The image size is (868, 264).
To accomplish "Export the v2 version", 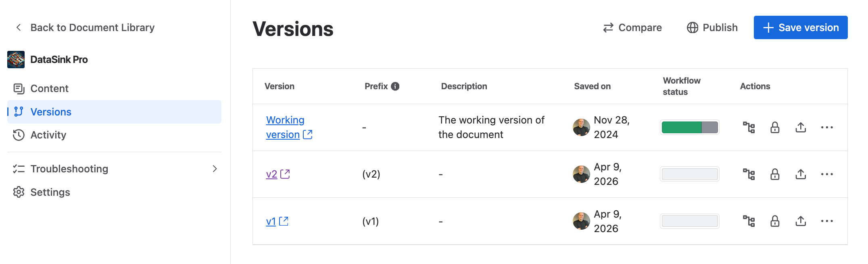I will (801, 174).
